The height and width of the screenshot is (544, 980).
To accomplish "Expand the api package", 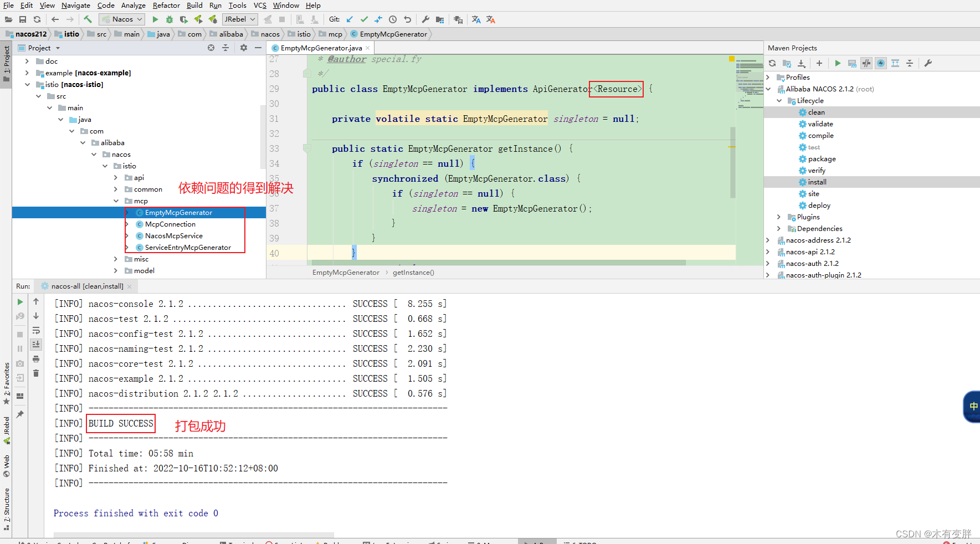I will [x=116, y=178].
